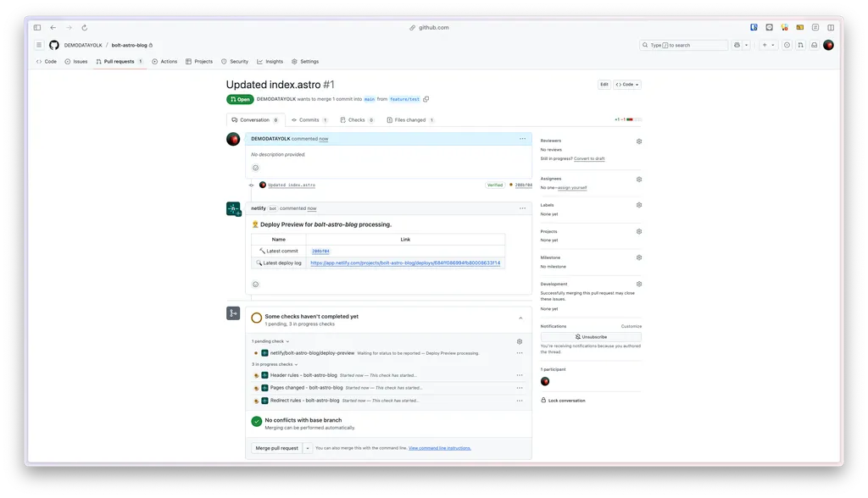The width and height of the screenshot is (868, 498).
Task: Click Customize notifications link
Action: pos(631,326)
